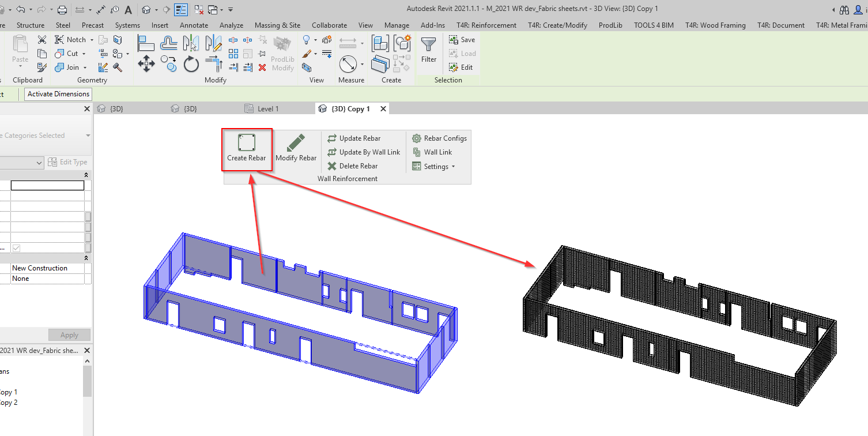868x436 pixels.
Task: Click the red Delete X icon
Action: point(262,67)
